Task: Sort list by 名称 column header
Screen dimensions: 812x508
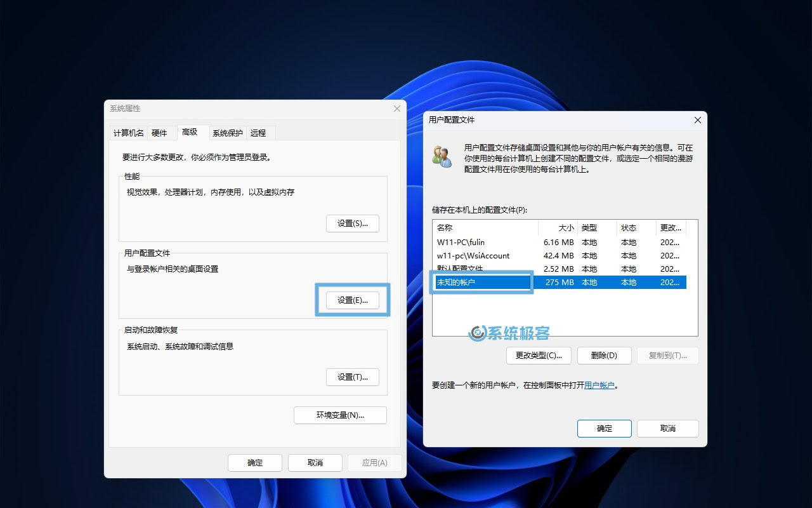Action: pos(485,227)
